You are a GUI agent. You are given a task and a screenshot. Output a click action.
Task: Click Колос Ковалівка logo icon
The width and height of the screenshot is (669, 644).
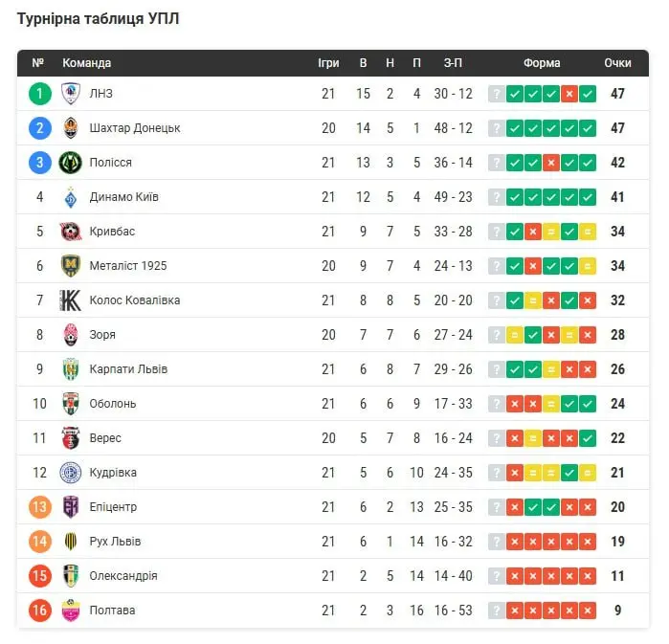71,300
